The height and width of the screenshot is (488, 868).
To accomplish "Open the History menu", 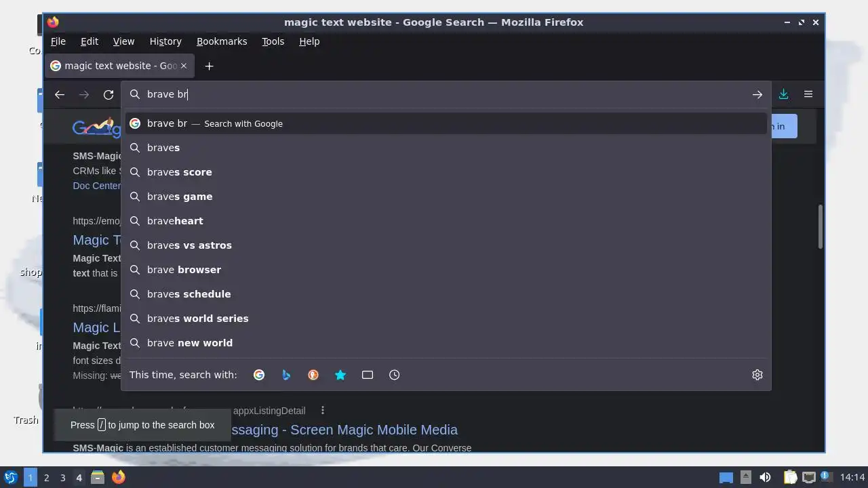I will (x=165, y=41).
